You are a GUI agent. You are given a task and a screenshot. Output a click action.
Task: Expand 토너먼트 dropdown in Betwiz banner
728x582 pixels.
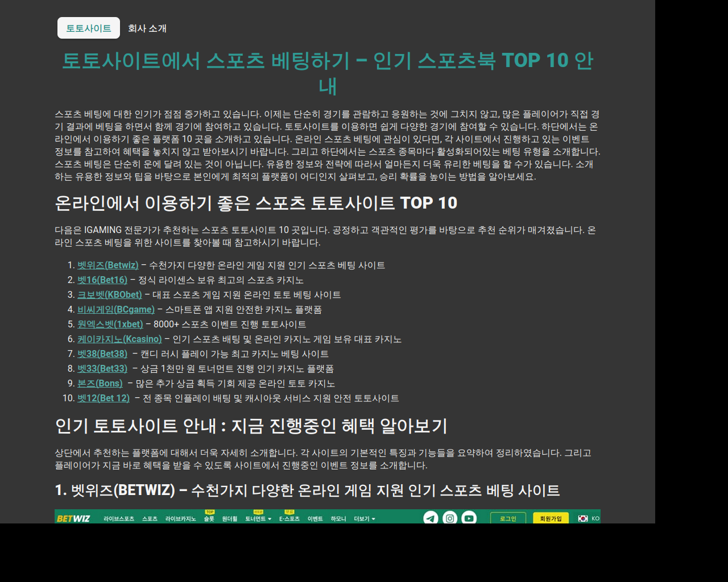click(x=258, y=519)
